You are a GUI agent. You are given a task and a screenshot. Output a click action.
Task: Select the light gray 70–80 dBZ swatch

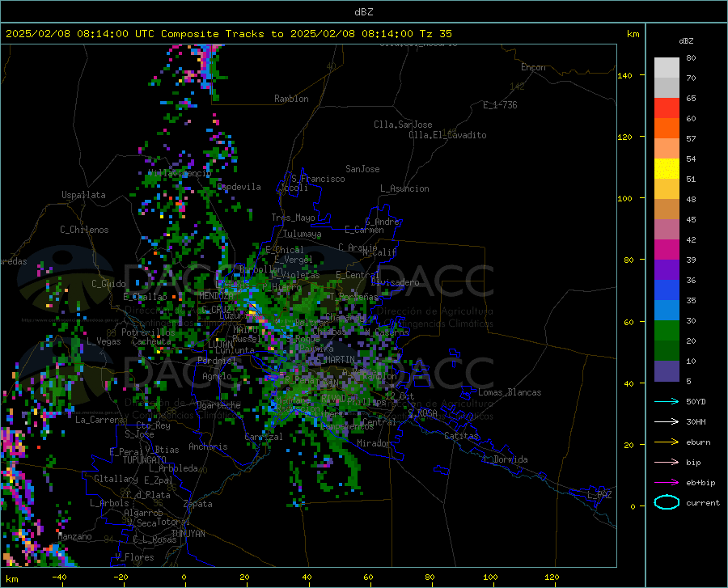tap(667, 68)
